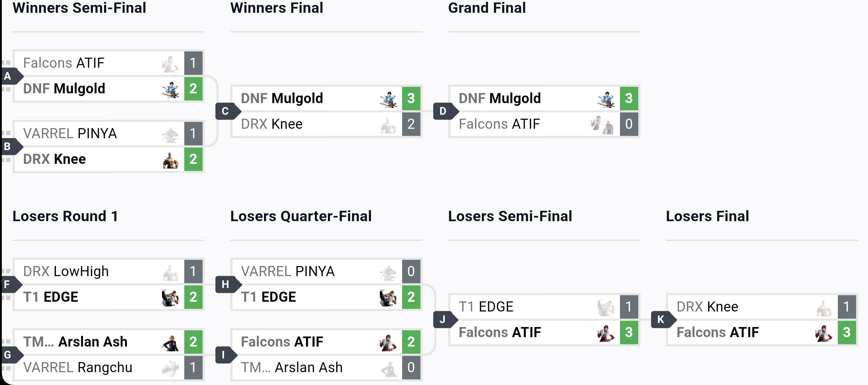Select Falcons ATIF in Losers Final

click(718, 333)
